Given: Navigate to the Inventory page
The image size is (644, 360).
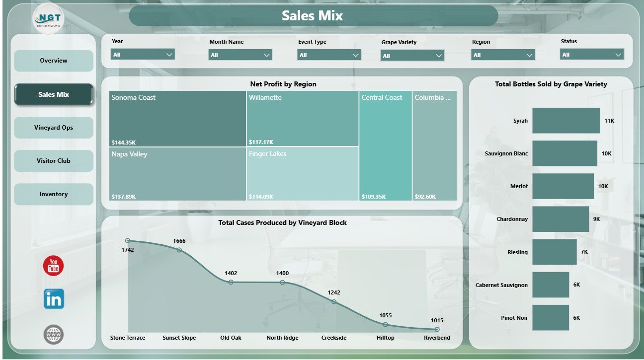Looking at the screenshot, I should (x=54, y=194).
